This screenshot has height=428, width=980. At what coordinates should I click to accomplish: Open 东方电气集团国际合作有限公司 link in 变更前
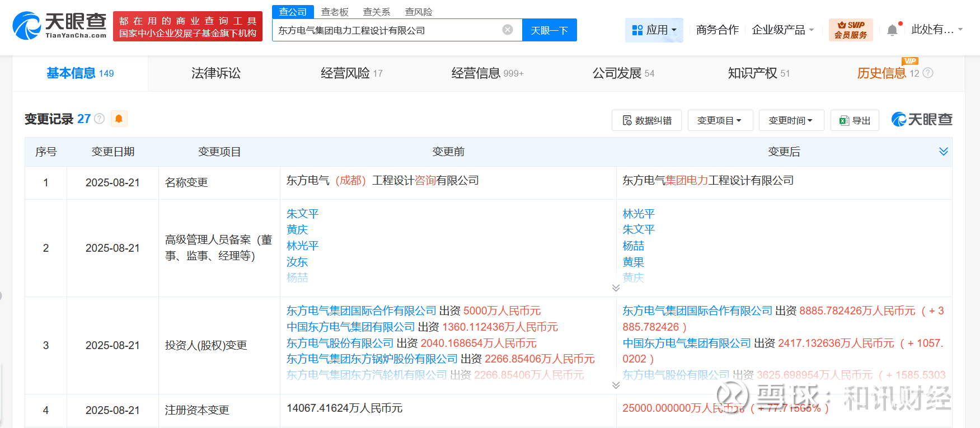[361, 311]
